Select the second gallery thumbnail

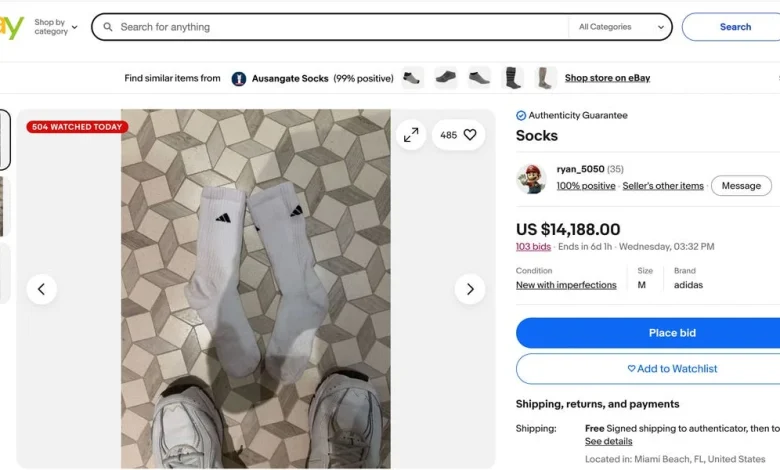pyautogui.click(x=4, y=206)
